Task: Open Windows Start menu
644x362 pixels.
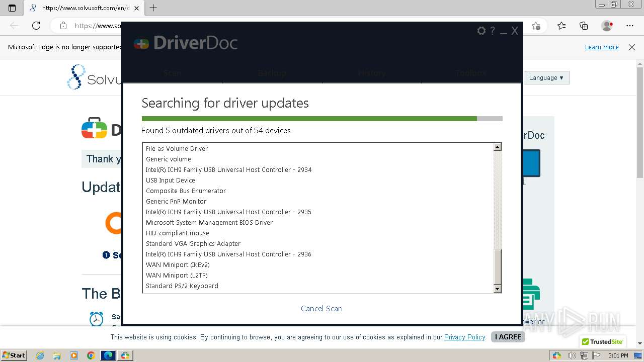Action: (x=14, y=355)
